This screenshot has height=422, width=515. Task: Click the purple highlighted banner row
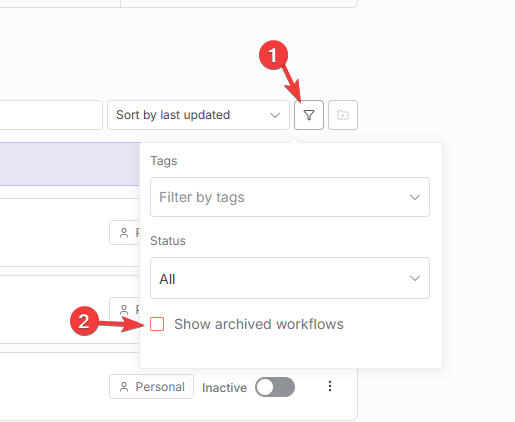70,164
